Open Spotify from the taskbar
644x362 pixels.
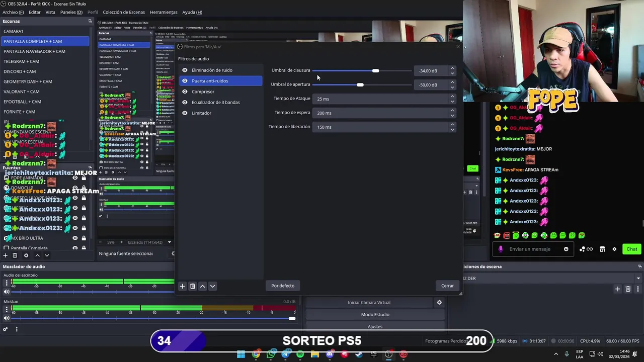coord(300,354)
